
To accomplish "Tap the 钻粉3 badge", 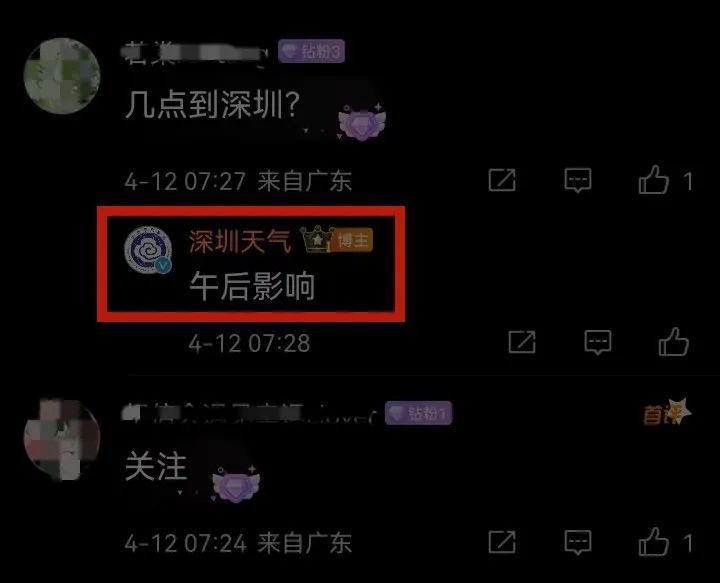I will pos(311,51).
